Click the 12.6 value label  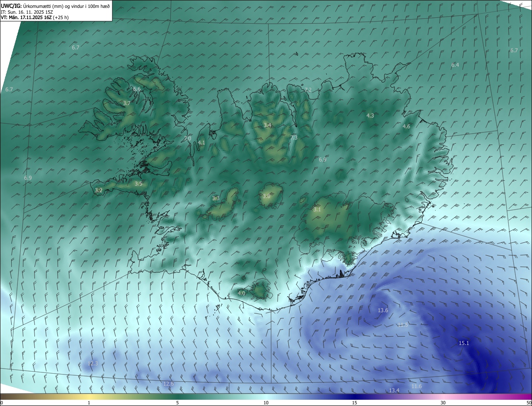click(x=168, y=384)
